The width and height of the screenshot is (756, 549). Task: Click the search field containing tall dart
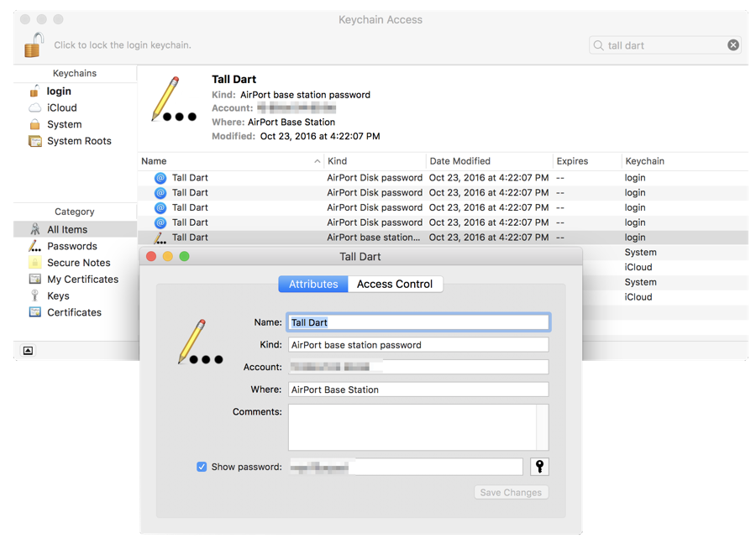[x=665, y=45]
